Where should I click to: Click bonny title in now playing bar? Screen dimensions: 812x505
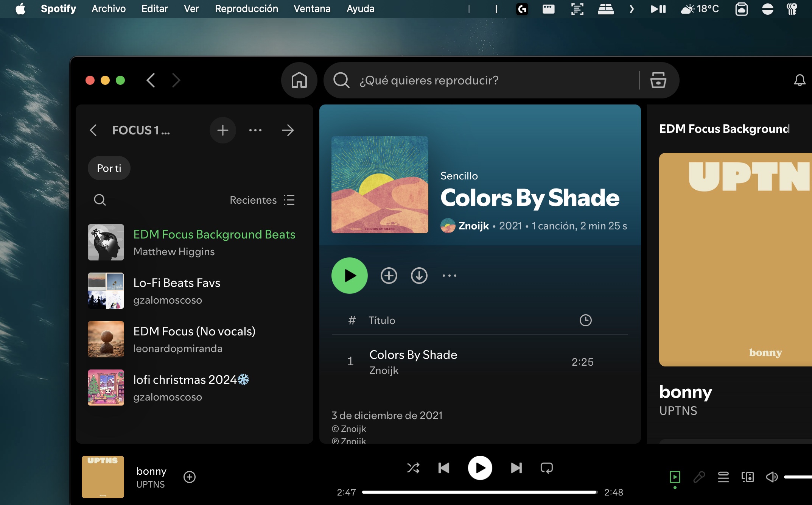click(x=151, y=471)
